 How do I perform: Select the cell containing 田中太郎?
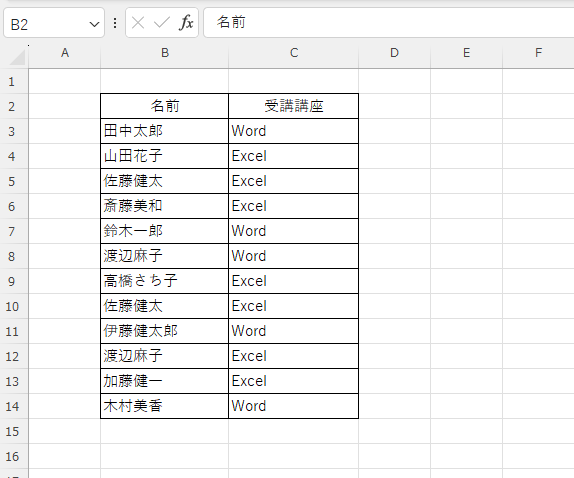164,131
